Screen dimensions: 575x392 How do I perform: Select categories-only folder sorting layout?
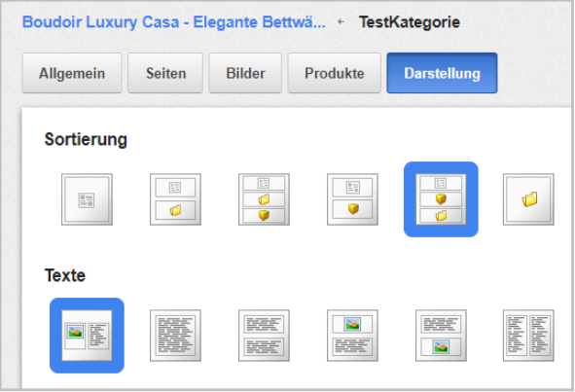528,199
